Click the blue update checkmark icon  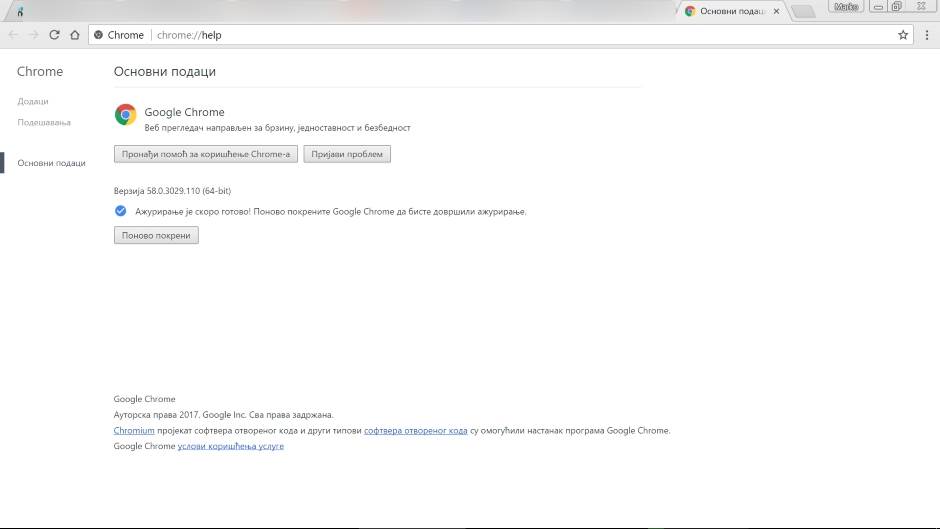tap(120, 211)
